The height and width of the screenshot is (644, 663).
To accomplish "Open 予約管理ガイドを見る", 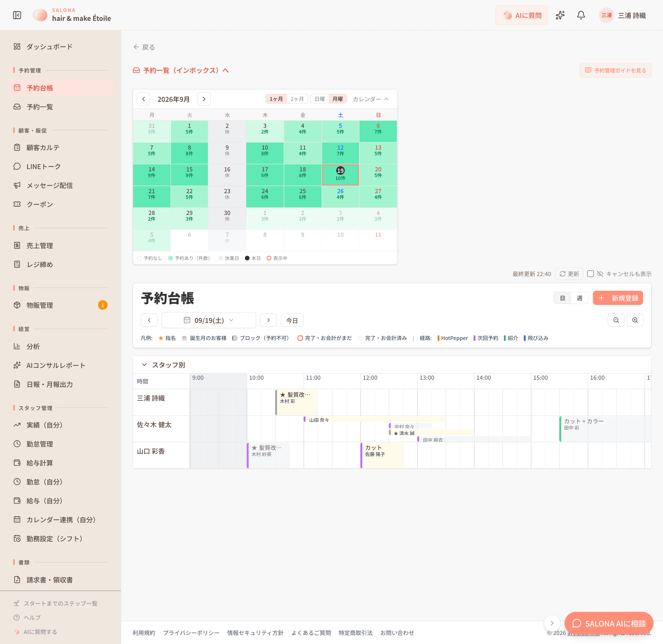I will point(615,70).
